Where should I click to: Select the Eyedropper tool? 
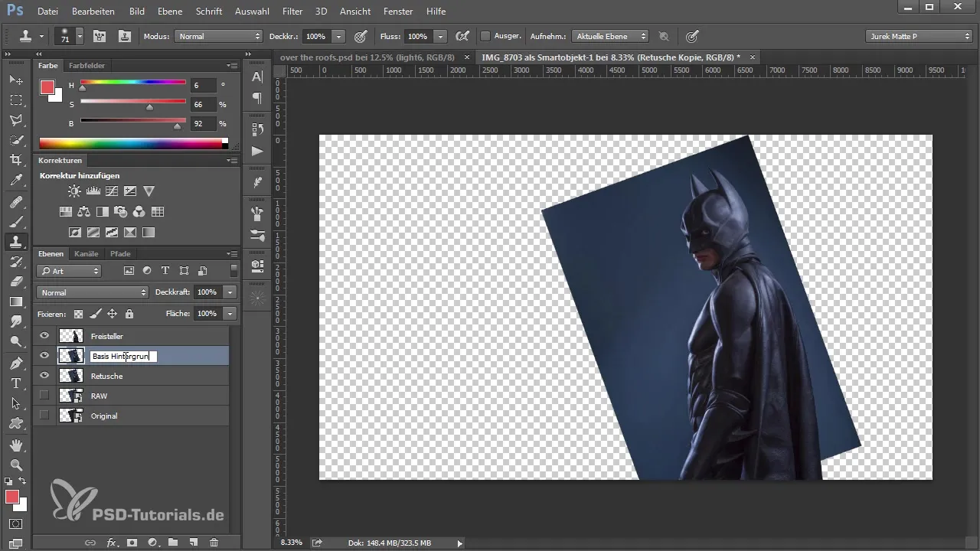(16, 180)
